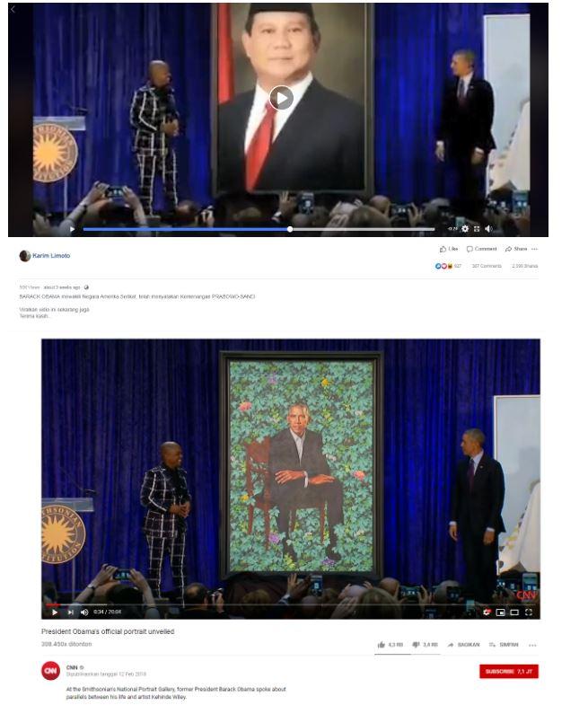Toggle YouTube theater mode
Image resolution: width=588 pixels, height=705 pixels.
514,612
